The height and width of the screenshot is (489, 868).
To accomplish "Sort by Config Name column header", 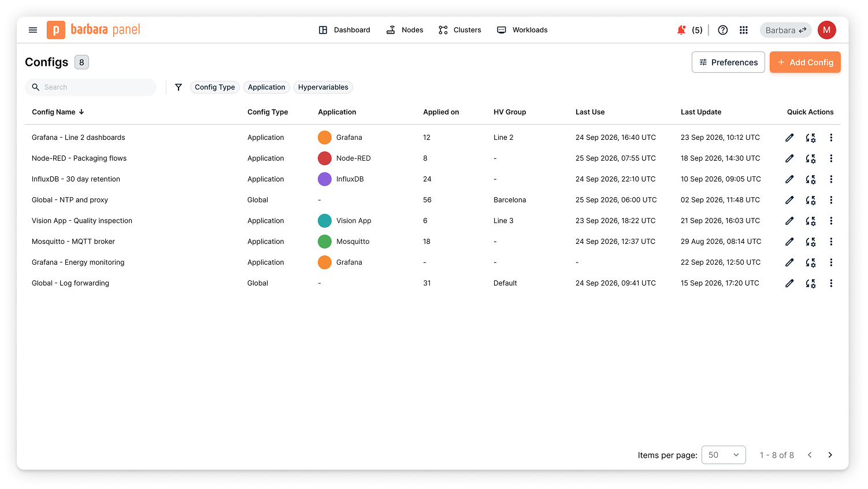I will point(58,112).
